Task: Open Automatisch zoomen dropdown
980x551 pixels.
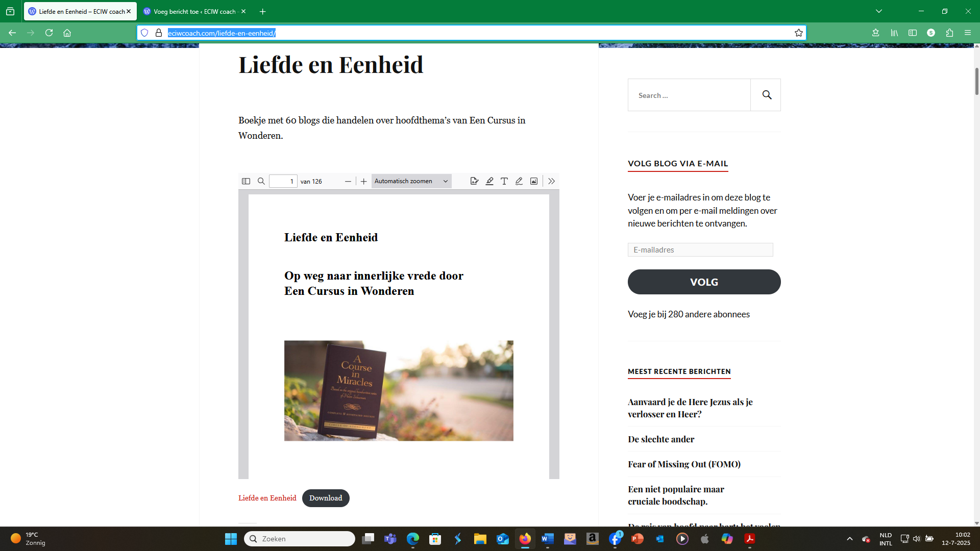Action: click(x=411, y=181)
